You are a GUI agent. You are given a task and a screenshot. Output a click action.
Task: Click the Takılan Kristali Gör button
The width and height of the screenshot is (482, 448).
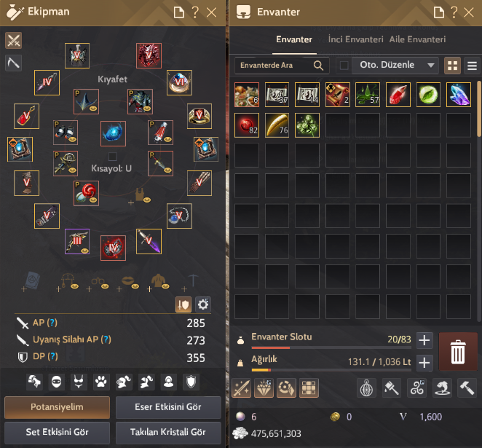[x=168, y=432]
